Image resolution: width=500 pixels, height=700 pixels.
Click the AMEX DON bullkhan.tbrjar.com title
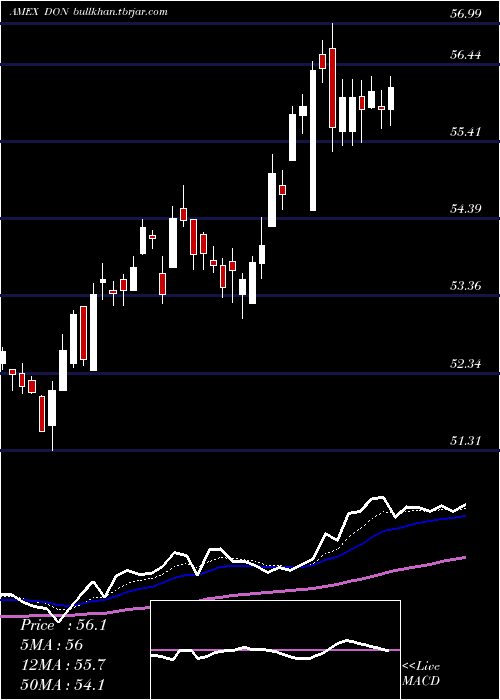tap(90, 12)
